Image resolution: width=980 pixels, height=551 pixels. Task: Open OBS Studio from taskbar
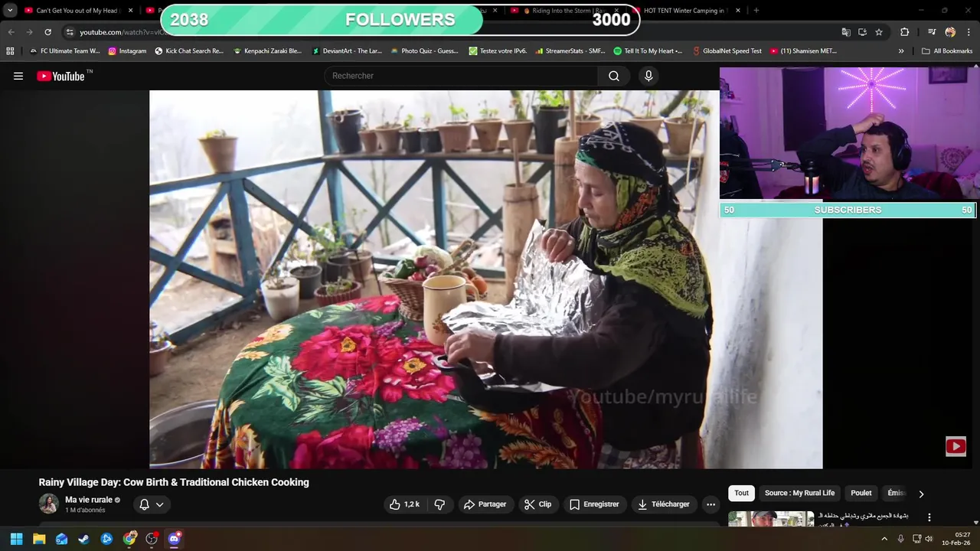(x=152, y=539)
